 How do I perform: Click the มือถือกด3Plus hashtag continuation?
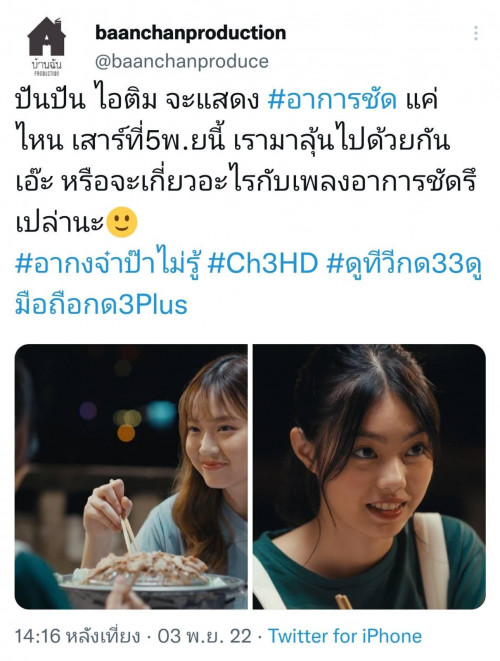coord(101,304)
